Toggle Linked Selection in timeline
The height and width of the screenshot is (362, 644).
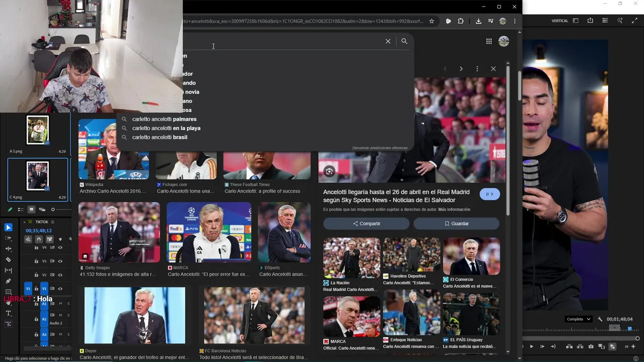(x=49, y=239)
